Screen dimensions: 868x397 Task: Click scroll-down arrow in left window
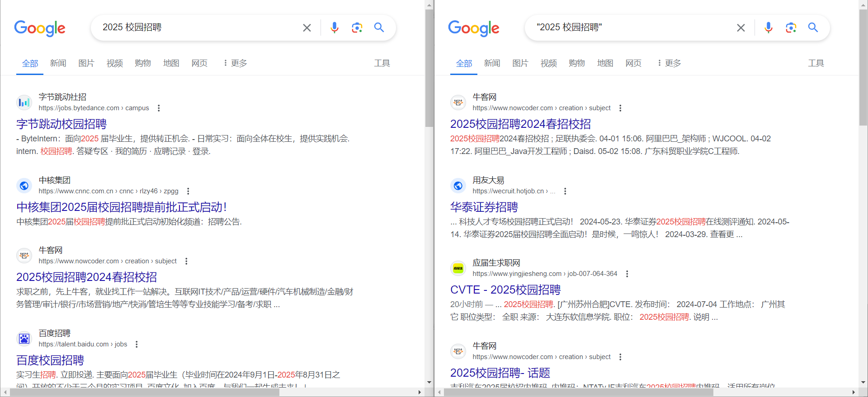click(x=429, y=383)
